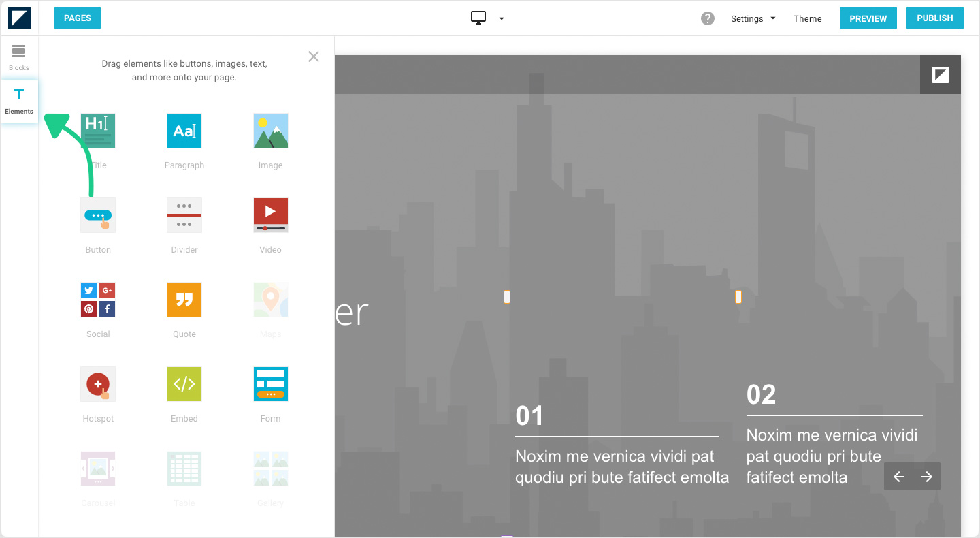Open the Theme menu

(807, 19)
